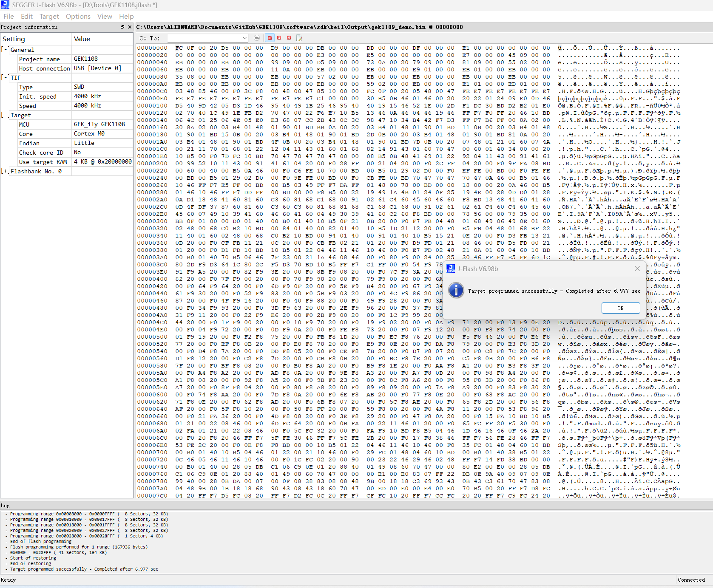
Task: Click the Ready status bar text
Action: coord(8,580)
